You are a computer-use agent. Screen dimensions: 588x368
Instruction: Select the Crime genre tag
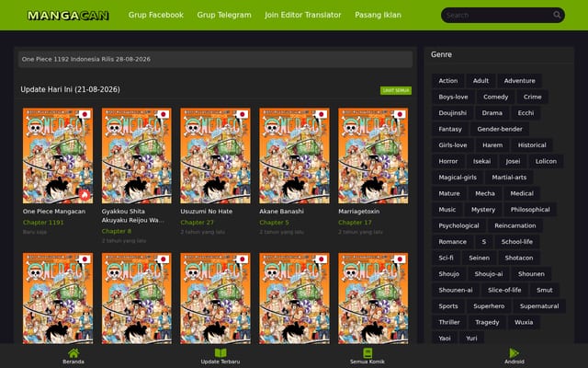[532, 97]
